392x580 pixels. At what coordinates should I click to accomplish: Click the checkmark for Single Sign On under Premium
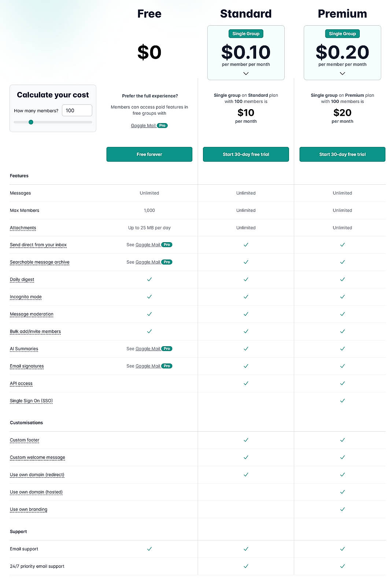(342, 400)
